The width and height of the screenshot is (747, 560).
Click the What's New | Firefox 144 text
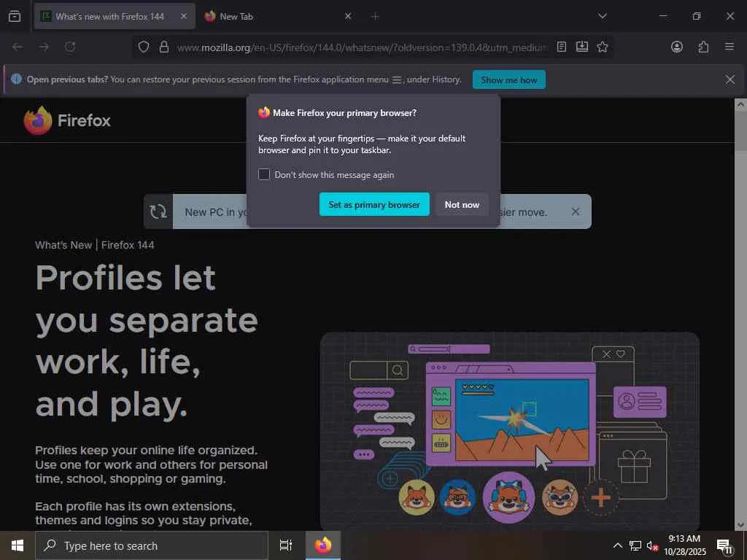[94, 245]
